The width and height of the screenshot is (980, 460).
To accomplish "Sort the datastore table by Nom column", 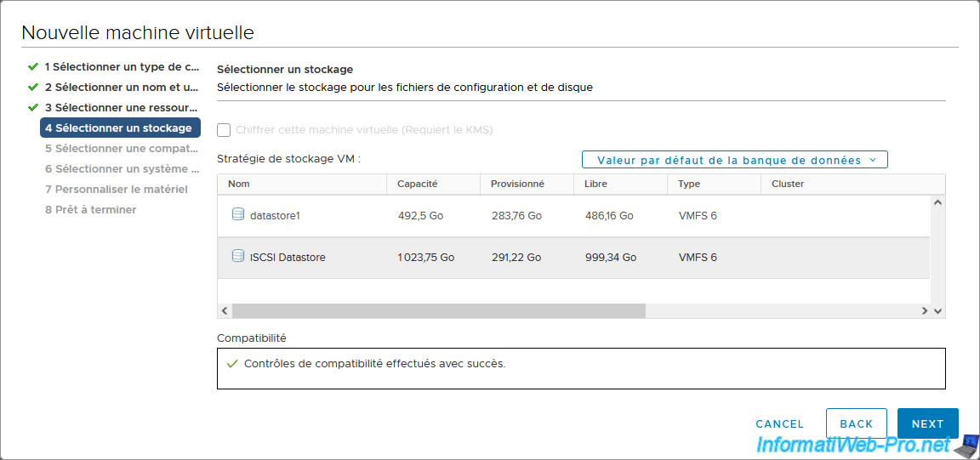I will tap(239, 184).
